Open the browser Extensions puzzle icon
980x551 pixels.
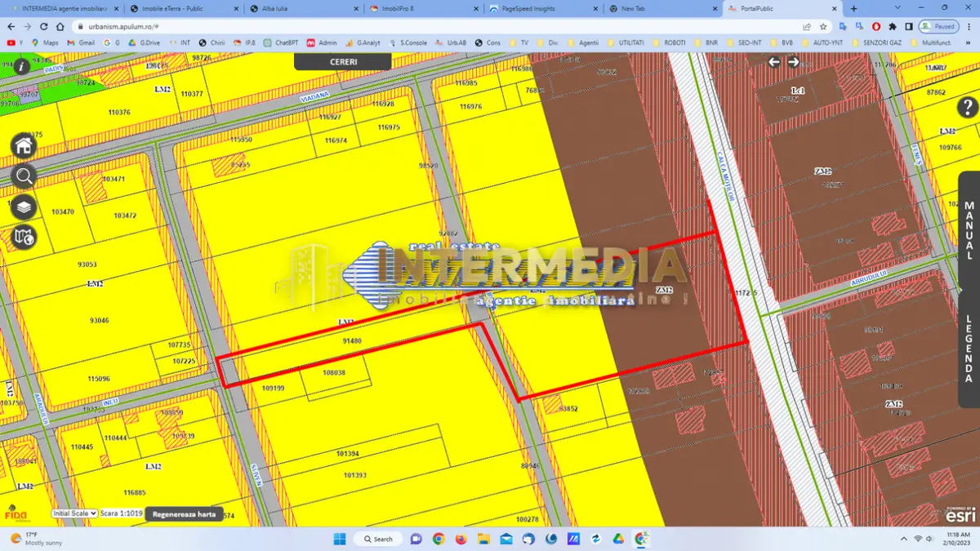[x=893, y=26]
